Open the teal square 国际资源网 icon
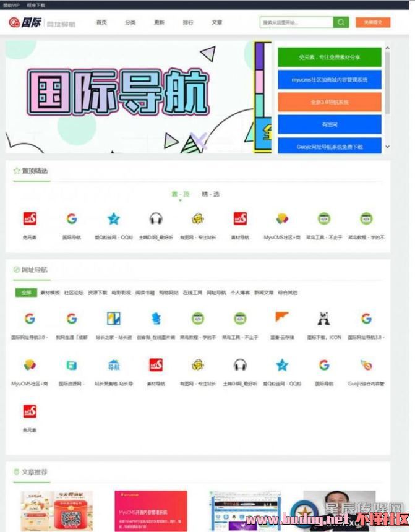Viewport: 415px width, 532px height. click(72, 365)
